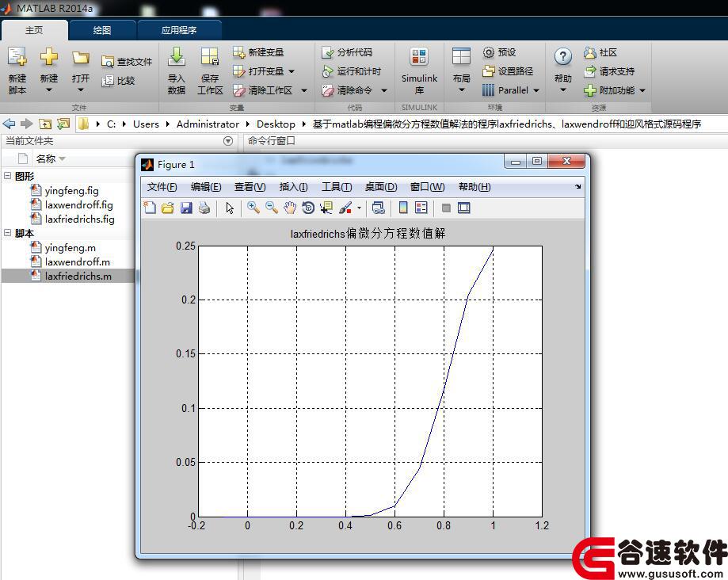
Task: Expand the 附加功能 (Add-Ons) dropdown arrow
Action: [x=642, y=90]
